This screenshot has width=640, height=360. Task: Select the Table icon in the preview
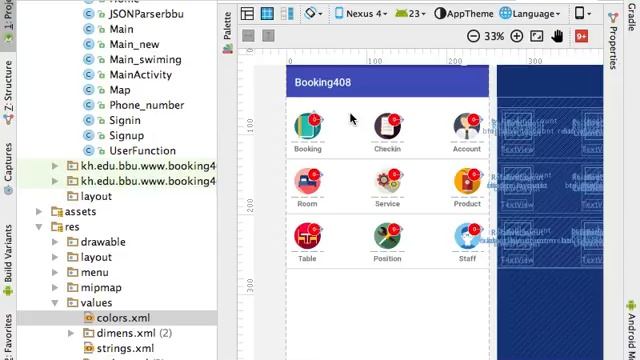point(308,236)
